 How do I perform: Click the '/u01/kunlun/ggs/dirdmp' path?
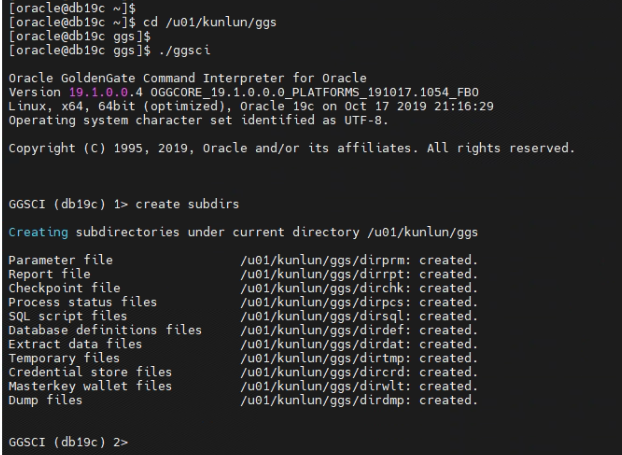point(322,400)
